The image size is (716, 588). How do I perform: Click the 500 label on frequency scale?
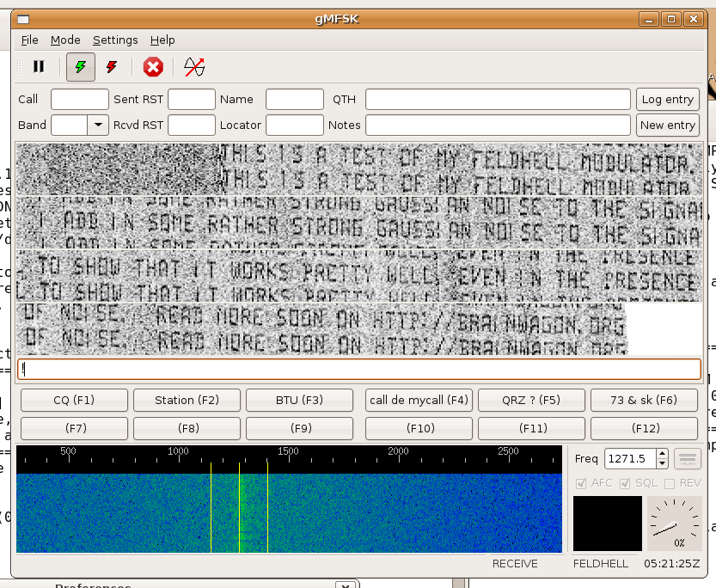tap(68, 451)
